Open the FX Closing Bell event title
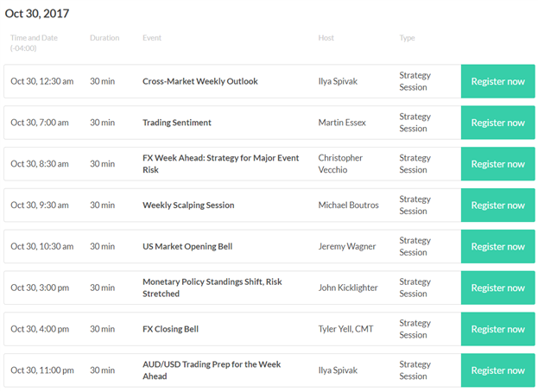The height and width of the screenshot is (392, 538). (170, 329)
